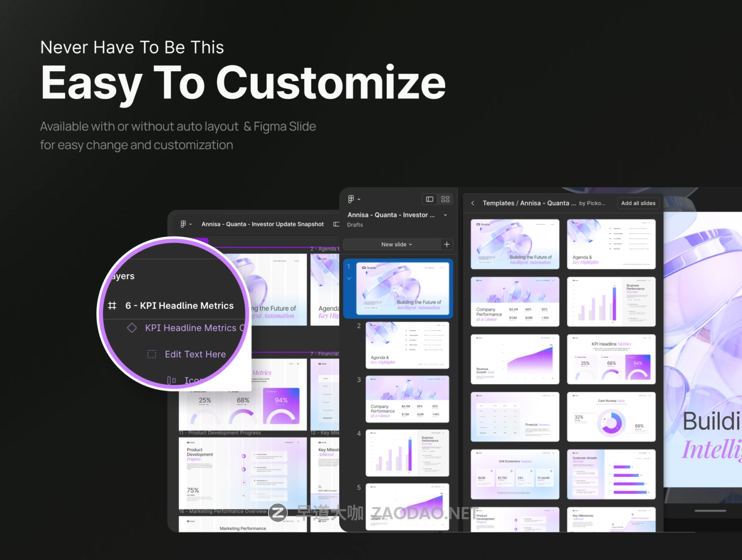Choose the KPI Headline Metrics template thumbnail

click(611, 359)
